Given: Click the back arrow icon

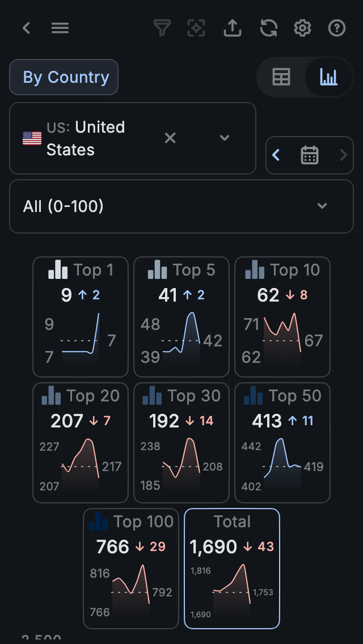Looking at the screenshot, I should (x=26, y=28).
